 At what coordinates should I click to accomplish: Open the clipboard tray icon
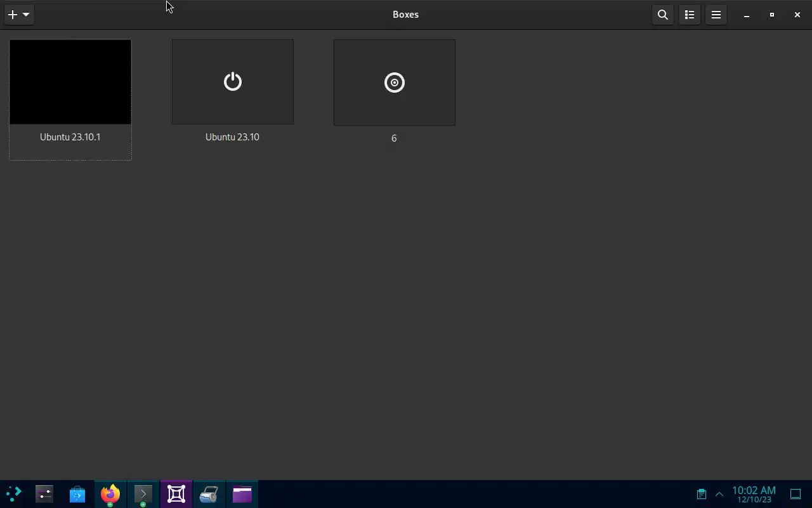pyautogui.click(x=702, y=494)
